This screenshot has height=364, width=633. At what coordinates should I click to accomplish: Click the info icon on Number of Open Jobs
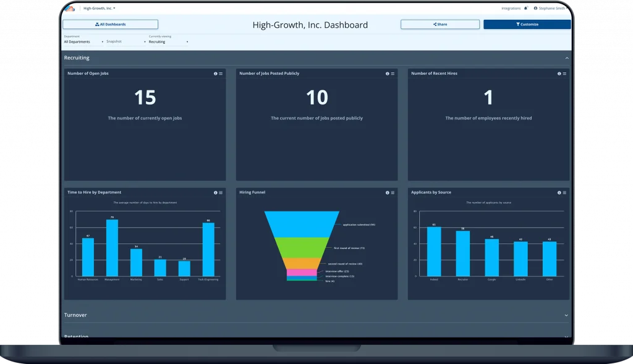pos(215,74)
